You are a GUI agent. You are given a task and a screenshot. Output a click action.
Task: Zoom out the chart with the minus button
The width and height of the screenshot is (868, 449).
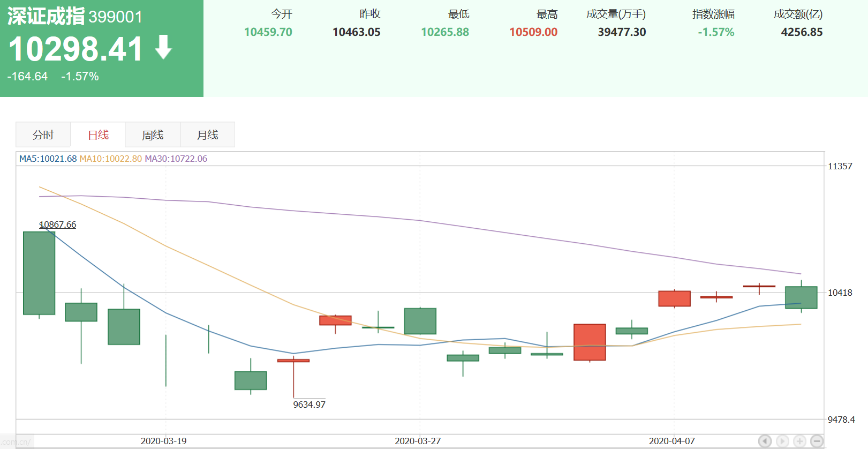click(817, 441)
